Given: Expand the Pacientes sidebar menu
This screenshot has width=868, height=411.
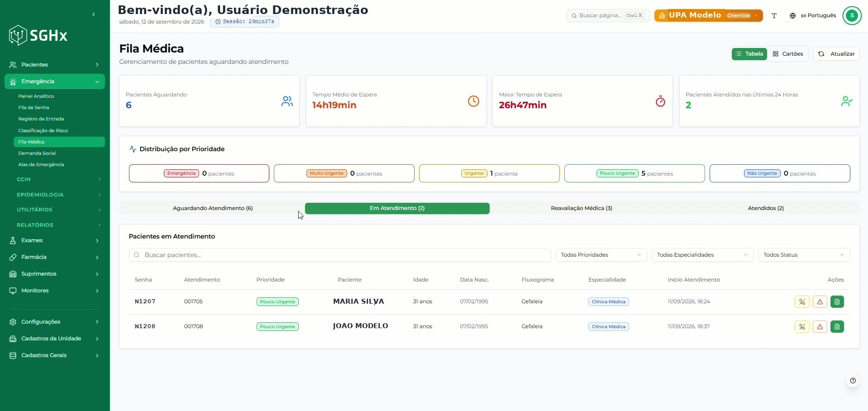Looking at the screenshot, I should (55, 65).
